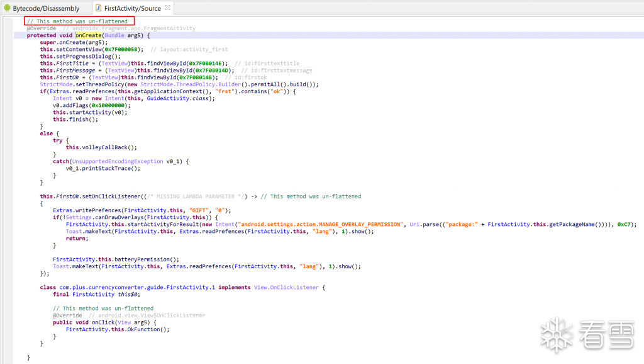
Task: Click the super.onCreate(arg5) line
Action: pyautogui.click(x=74, y=42)
